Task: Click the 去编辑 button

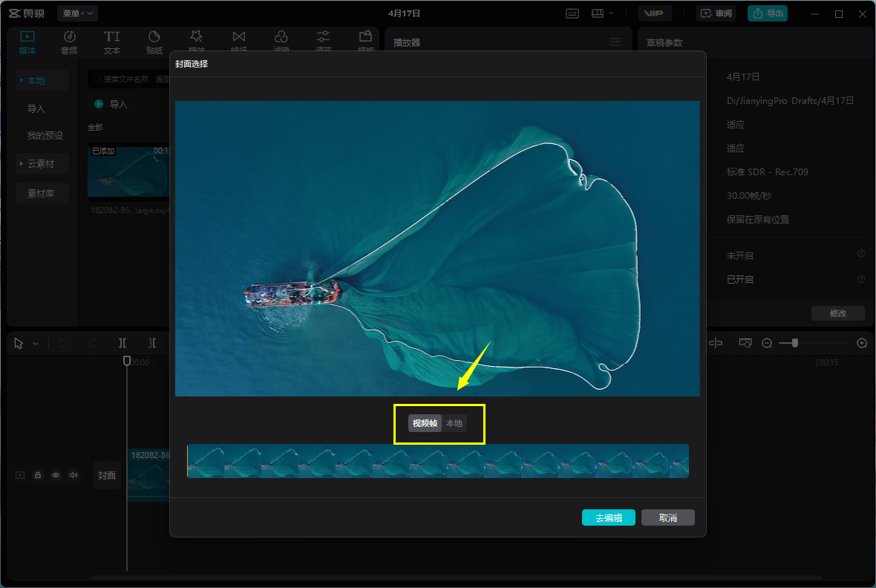Action: 608,517
